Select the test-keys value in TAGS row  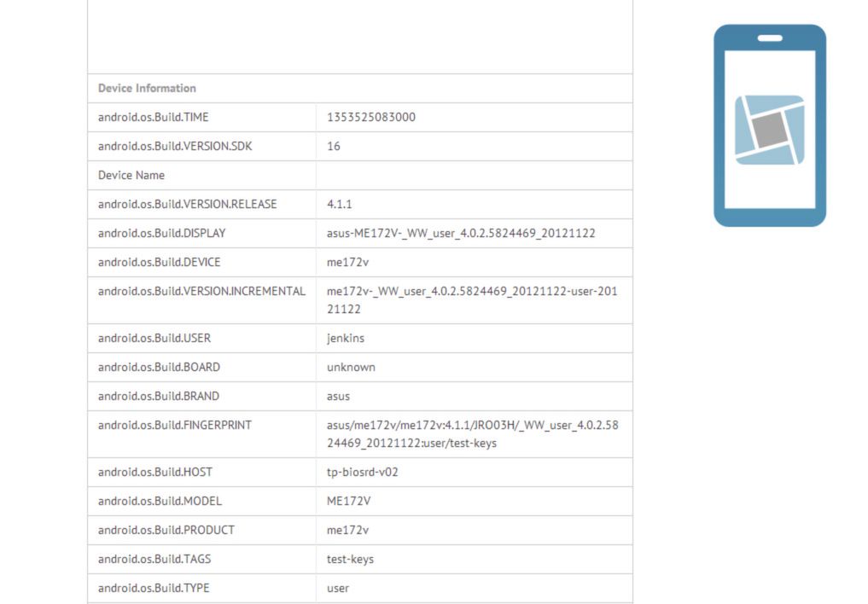click(x=351, y=559)
